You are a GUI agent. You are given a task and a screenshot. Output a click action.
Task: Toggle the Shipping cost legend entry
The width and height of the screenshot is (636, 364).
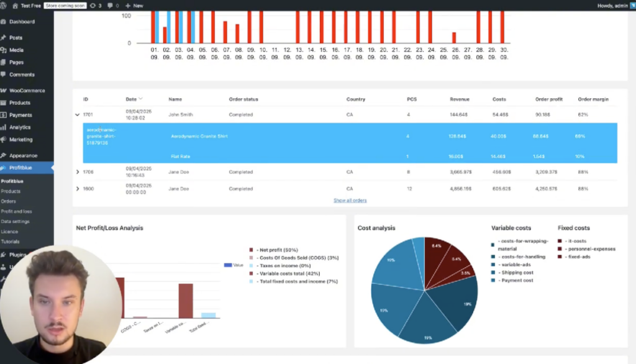click(493, 272)
